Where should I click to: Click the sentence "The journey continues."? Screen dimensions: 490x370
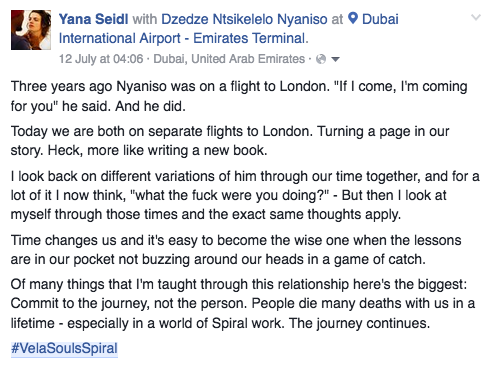point(359,323)
